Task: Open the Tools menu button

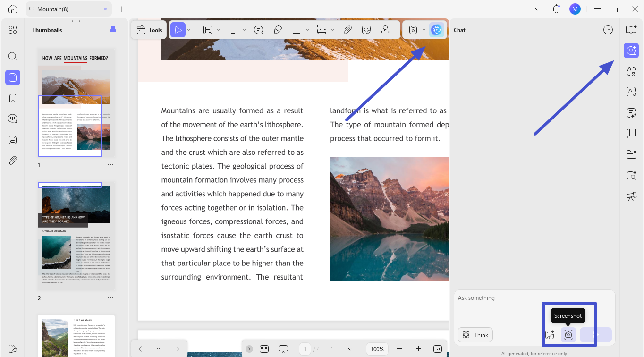Action: point(149,30)
